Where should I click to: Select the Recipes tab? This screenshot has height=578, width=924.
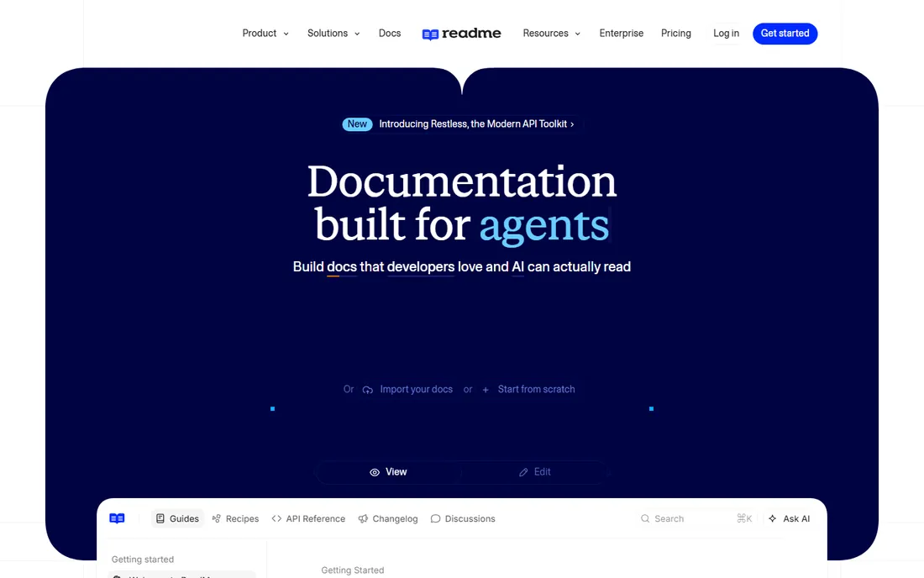[236, 518]
